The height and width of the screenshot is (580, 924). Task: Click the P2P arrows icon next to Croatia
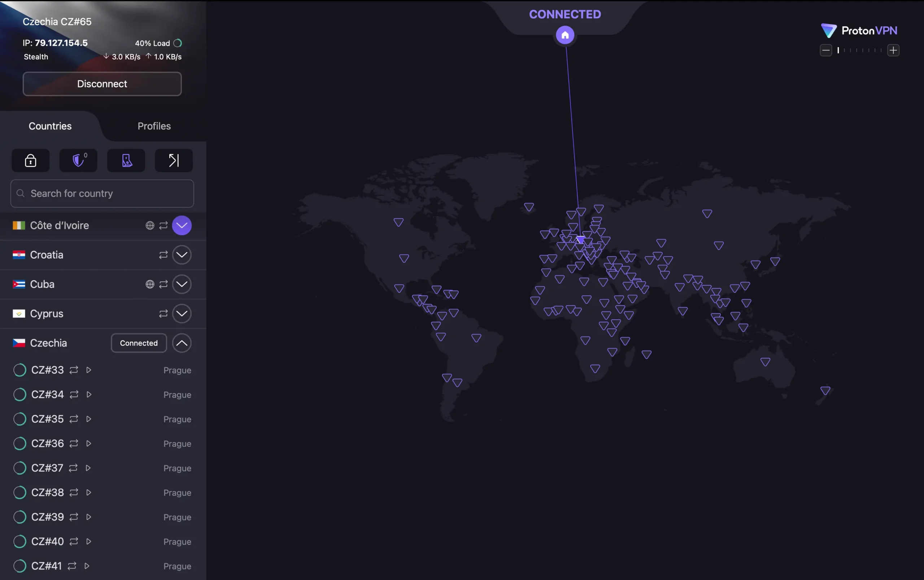[164, 255]
